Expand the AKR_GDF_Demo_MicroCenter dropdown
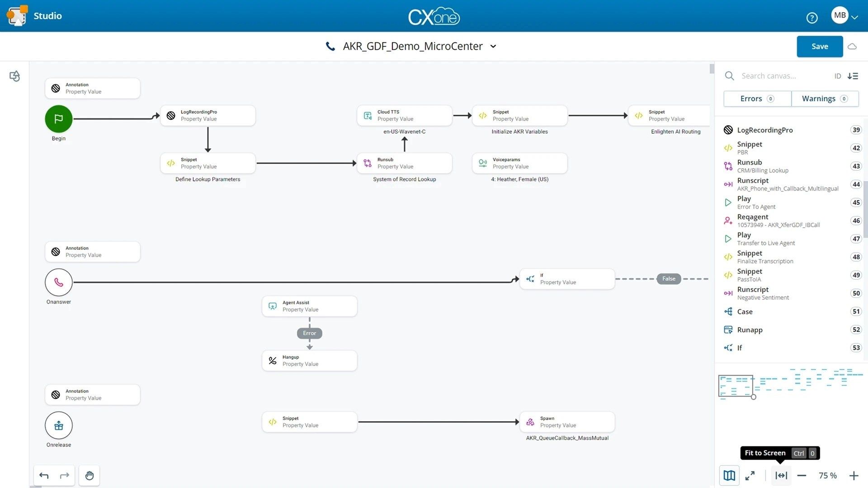This screenshot has height=488, width=868. tap(493, 47)
